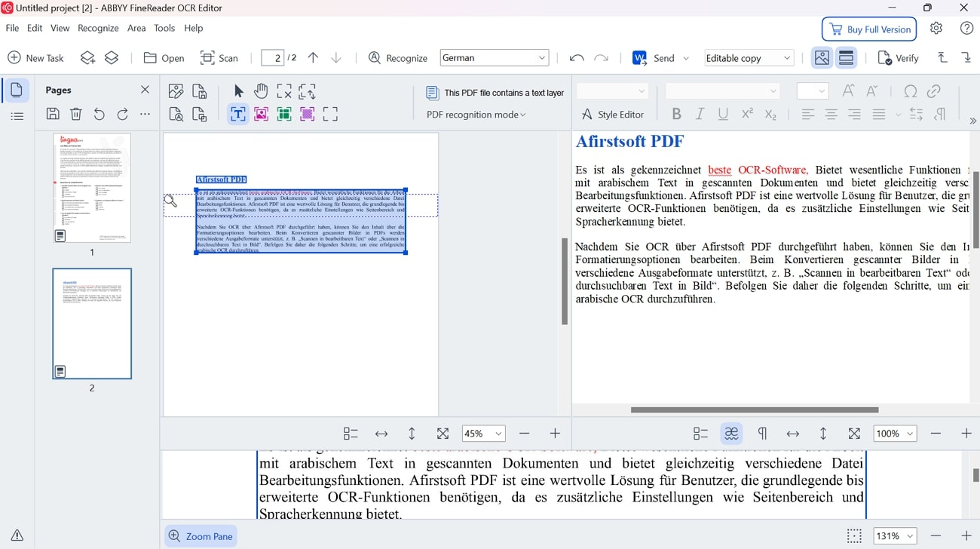The height and width of the screenshot is (549, 980).
Task: Open a file with the Open button
Action: [x=164, y=58]
